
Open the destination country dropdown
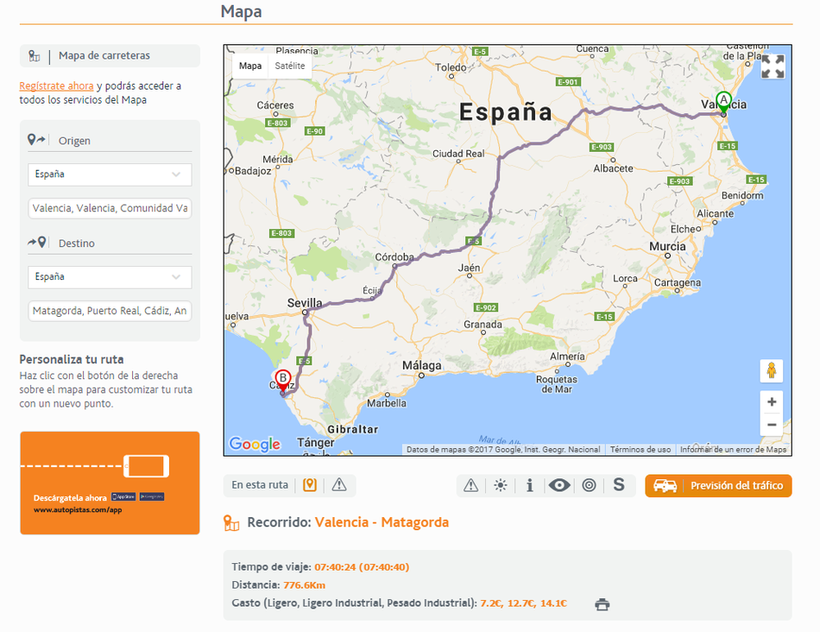[110, 277]
